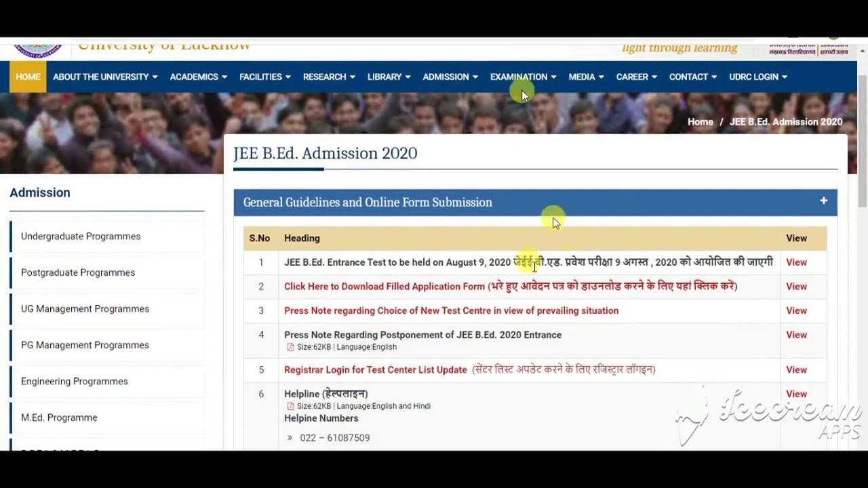This screenshot has height=488, width=868.
Task: View the Registrar Login row
Action: [x=796, y=370]
